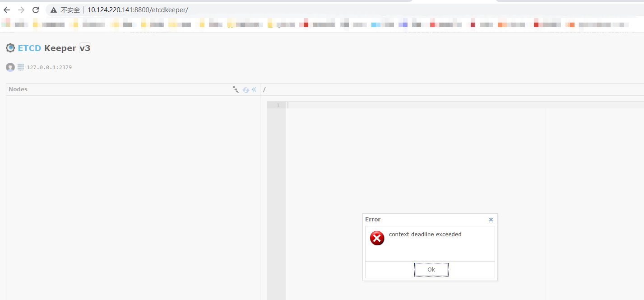Select the tree format icon in Nodes panel
The height and width of the screenshot is (300, 644).
coord(236,89)
